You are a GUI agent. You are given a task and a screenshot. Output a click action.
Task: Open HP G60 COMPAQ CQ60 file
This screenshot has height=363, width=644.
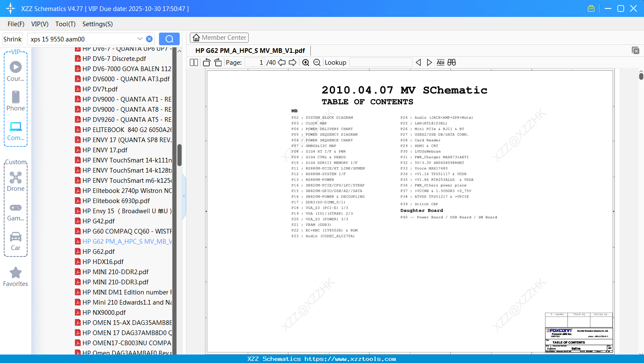pos(123,231)
